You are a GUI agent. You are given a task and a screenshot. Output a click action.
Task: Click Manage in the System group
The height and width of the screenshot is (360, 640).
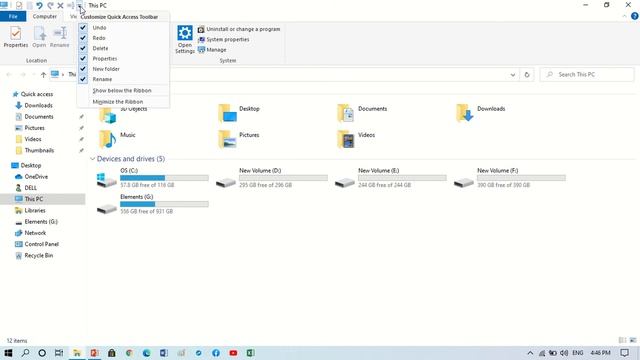point(212,50)
